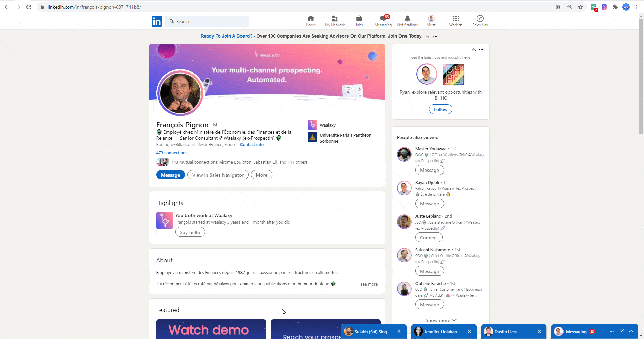The height and width of the screenshot is (339, 644).
Task: Expand the Me profile dropdown
Action: pyautogui.click(x=431, y=21)
